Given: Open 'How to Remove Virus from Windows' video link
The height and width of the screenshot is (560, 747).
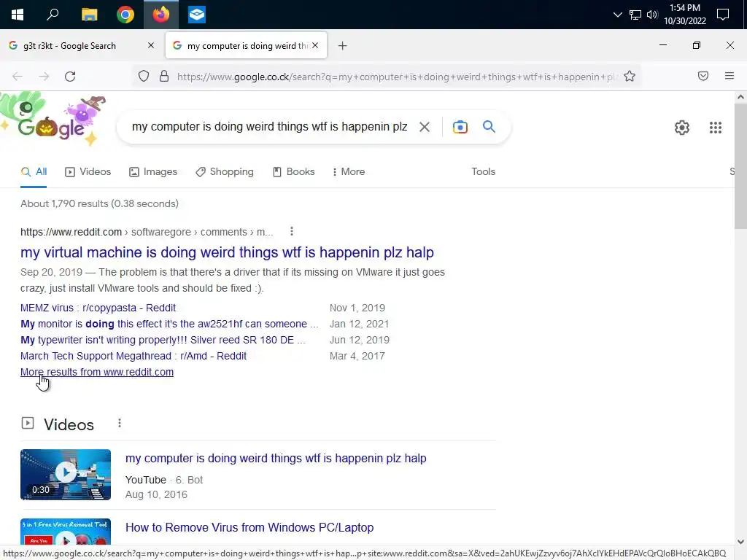Looking at the screenshot, I should (x=249, y=528).
